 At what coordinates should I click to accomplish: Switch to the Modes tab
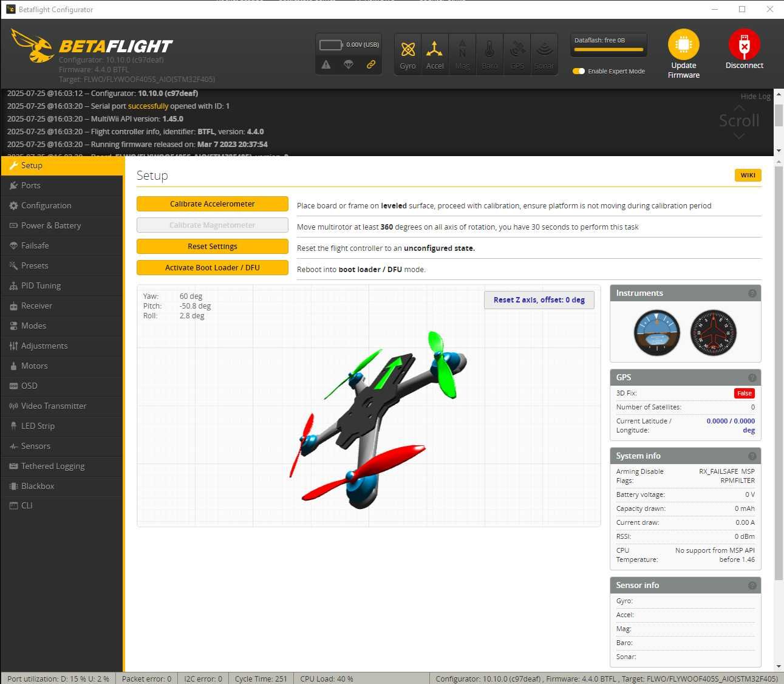[x=62, y=326]
